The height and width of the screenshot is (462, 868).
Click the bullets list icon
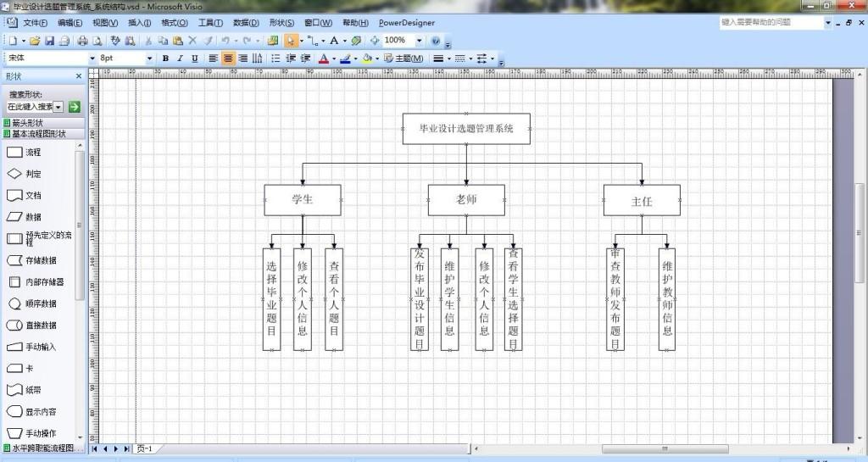(275, 58)
